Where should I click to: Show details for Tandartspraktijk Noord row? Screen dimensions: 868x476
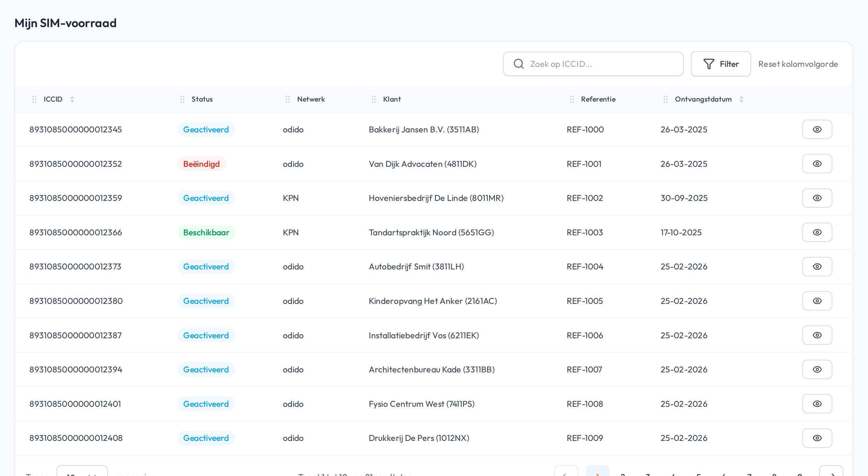(x=817, y=232)
